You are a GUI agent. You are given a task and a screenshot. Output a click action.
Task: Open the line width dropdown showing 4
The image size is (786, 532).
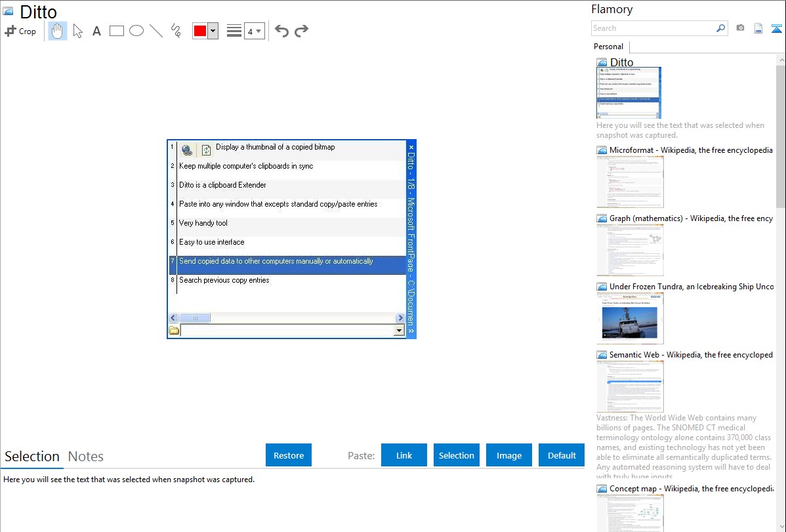point(255,31)
